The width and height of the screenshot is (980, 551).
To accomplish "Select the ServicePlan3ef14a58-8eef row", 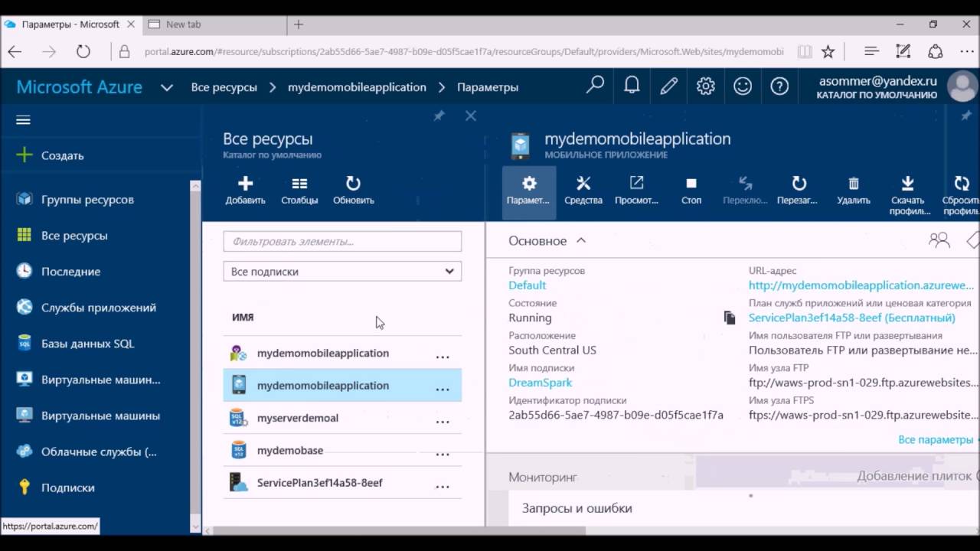I will pyautogui.click(x=342, y=483).
